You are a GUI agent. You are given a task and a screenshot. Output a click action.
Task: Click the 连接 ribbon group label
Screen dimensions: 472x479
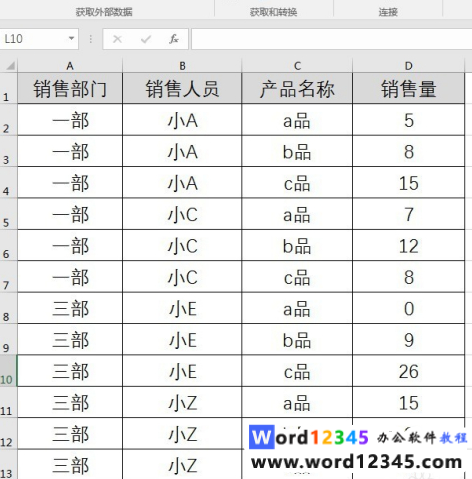(388, 12)
